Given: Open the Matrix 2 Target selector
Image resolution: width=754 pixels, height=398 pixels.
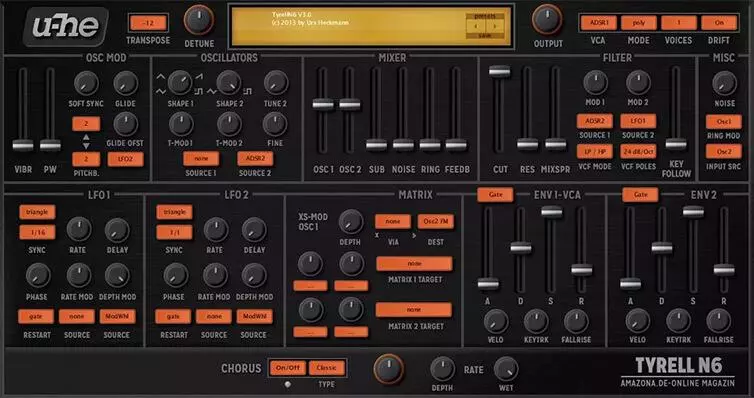Looking at the screenshot, I should click(414, 310).
